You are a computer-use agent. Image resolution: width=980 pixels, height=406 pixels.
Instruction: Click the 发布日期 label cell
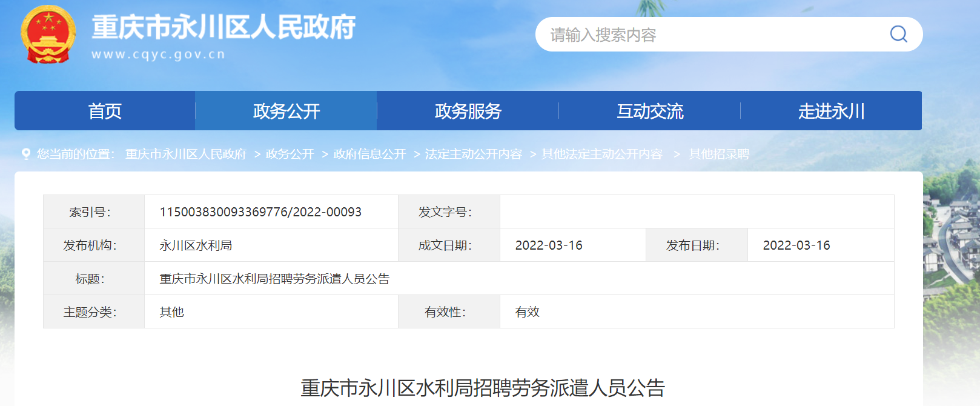tap(697, 245)
